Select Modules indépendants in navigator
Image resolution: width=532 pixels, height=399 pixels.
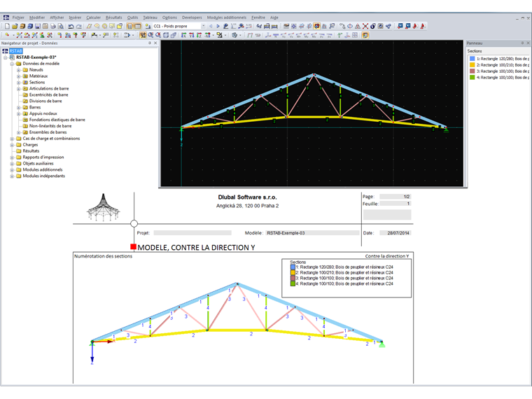pos(44,176)
